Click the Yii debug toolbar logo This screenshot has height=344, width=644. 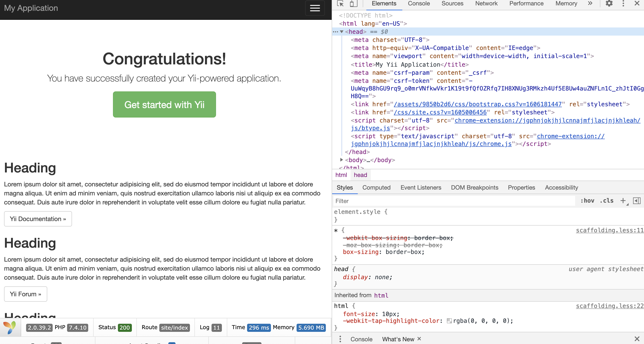[10, 327]
